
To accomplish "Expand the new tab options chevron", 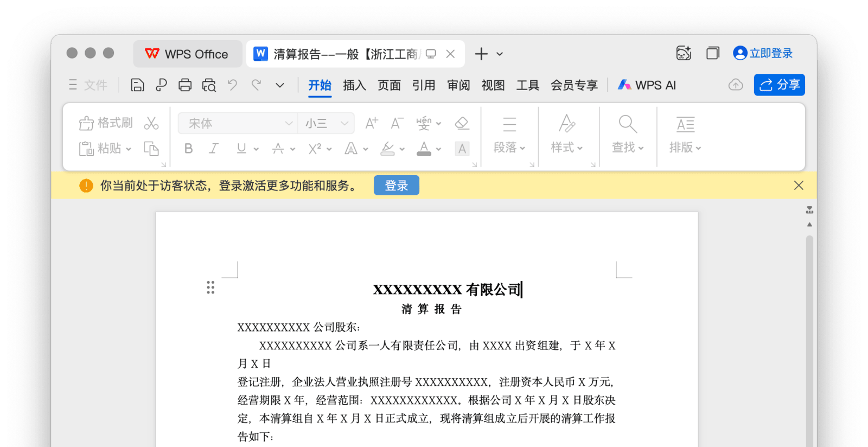I will 500,54.
